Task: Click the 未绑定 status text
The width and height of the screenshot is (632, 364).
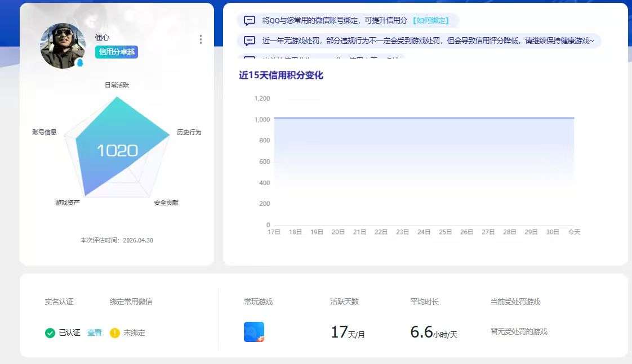Action: pos(134,333)
